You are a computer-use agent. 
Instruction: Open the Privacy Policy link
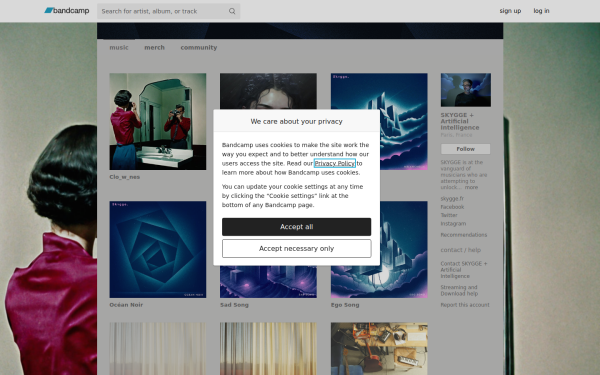[x=335, y=163]
